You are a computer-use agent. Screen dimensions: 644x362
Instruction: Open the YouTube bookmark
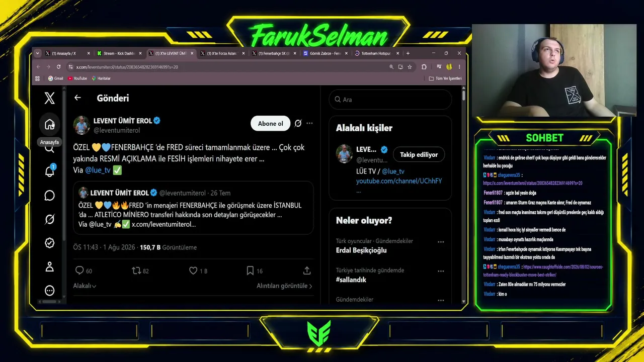point(77,78)
